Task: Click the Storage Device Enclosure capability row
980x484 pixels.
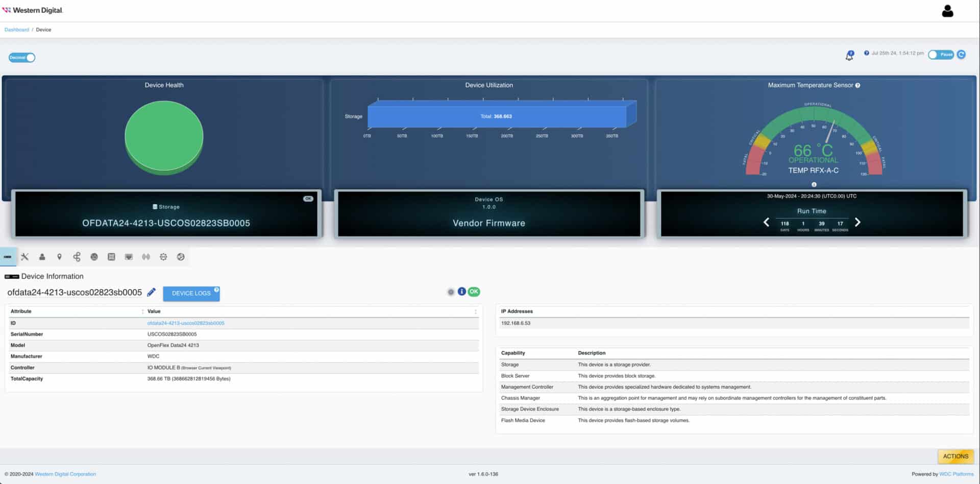Action: click(x=734, y=409)
